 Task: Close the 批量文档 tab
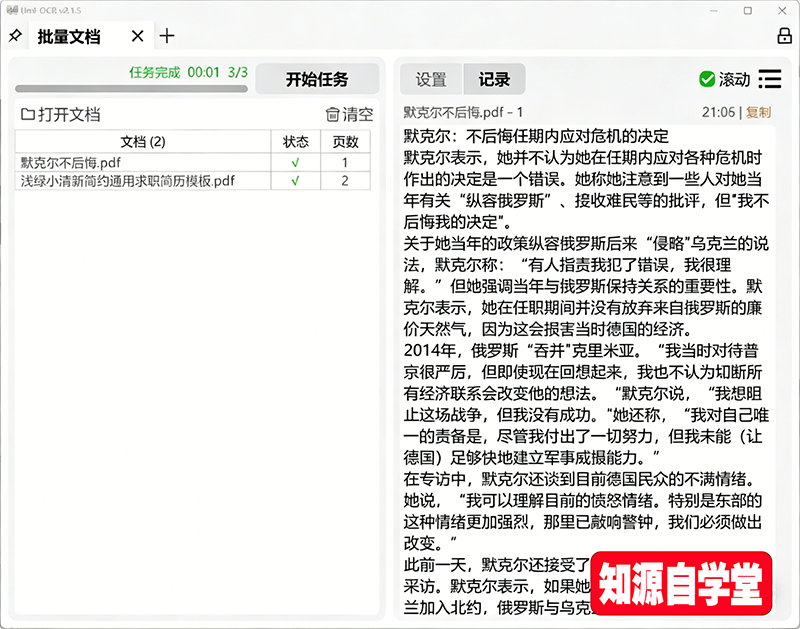137,36
